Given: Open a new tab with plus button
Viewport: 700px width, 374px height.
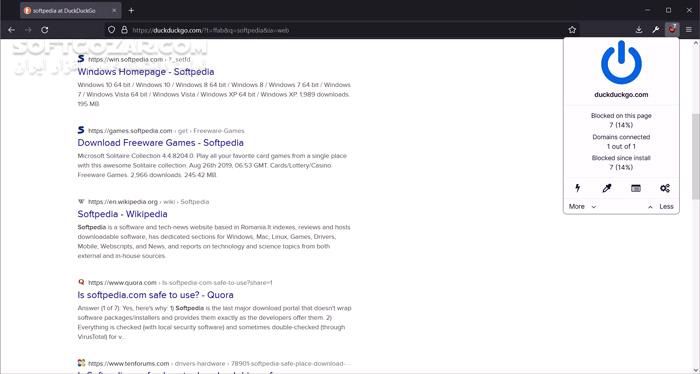Looking at the screenshot, I should pos(131,10).
